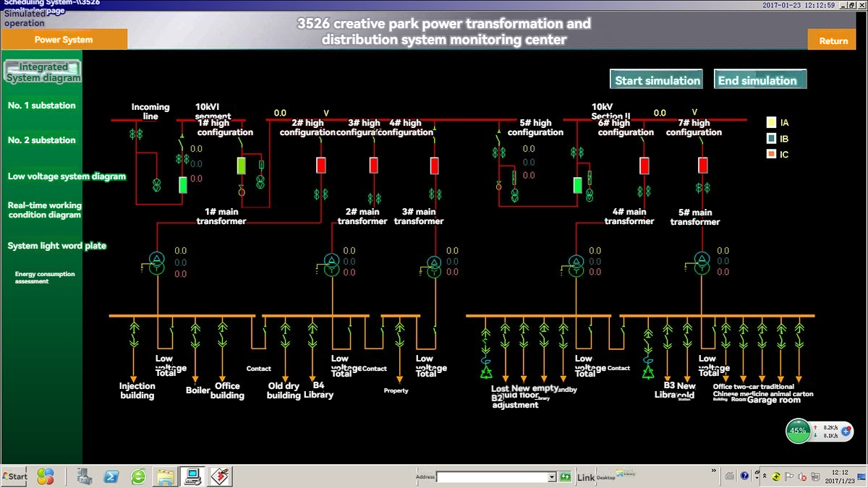This screenshot has height=488, width=868.
Task: Show hidden system tray icons
Action: point(766,476)
